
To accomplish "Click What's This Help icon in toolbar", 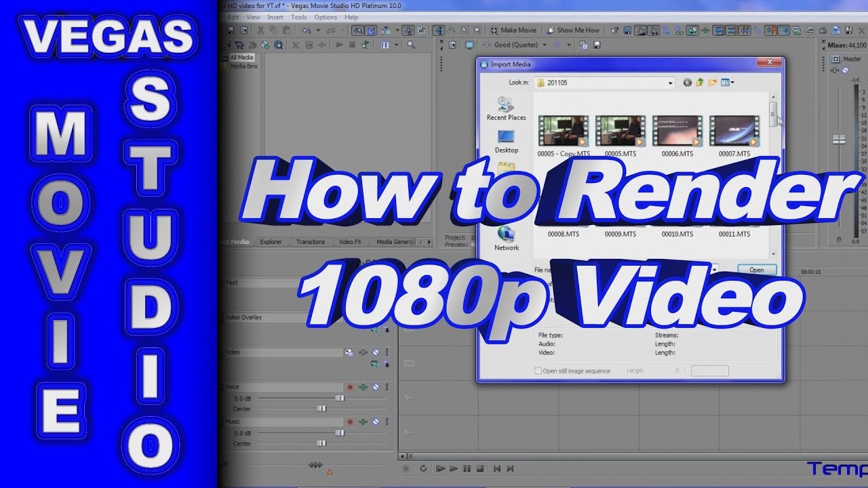I will 614,30.
